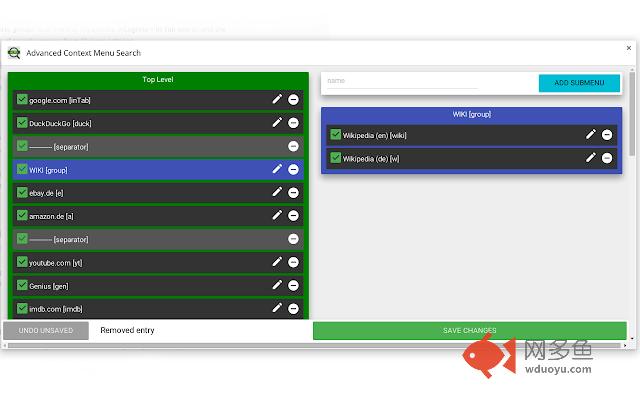Viewport: 640px width, 400px height.
Task: Remove the google.com [inTab] entry
Action: [x=293, y=100]
